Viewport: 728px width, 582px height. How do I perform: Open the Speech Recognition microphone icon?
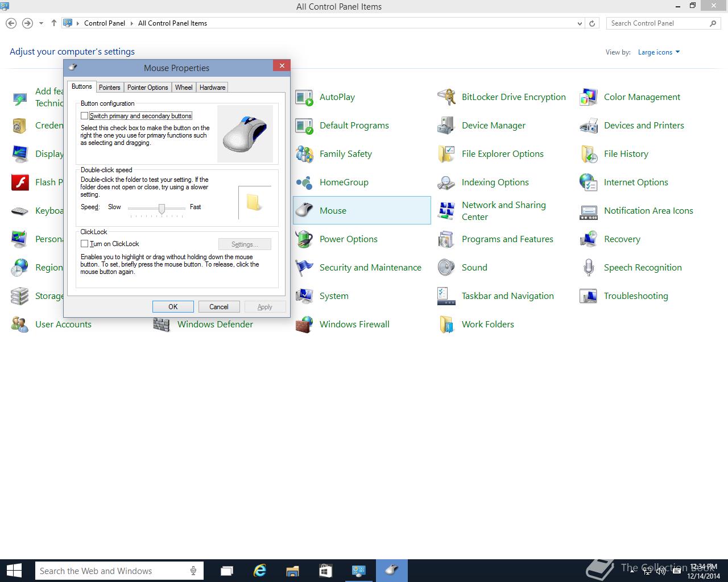[x=589, y=268]
